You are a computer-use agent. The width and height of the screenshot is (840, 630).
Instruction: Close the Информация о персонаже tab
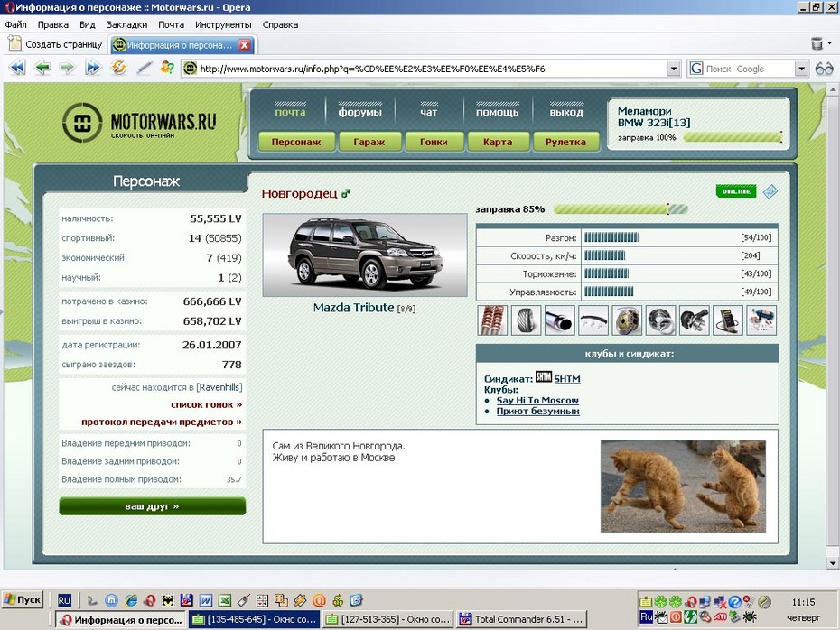click(x=244, y=45)
